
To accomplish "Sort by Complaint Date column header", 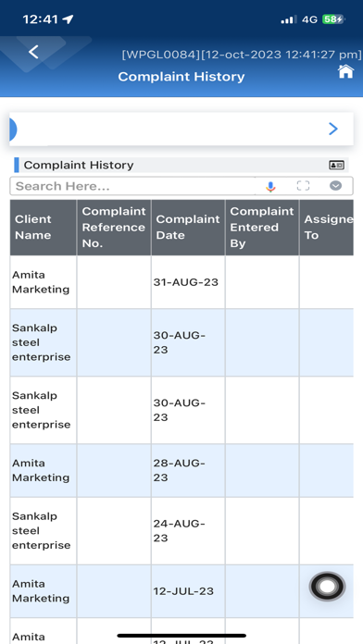I will (x=188, y=228).
